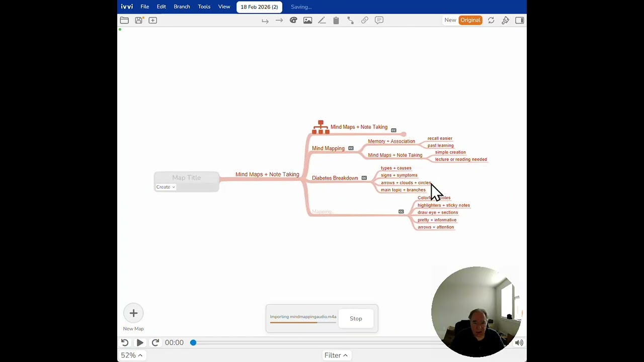This screenshot has height=362, width=644.
Task: Click the play button
Action: click(x=140, y=342)
